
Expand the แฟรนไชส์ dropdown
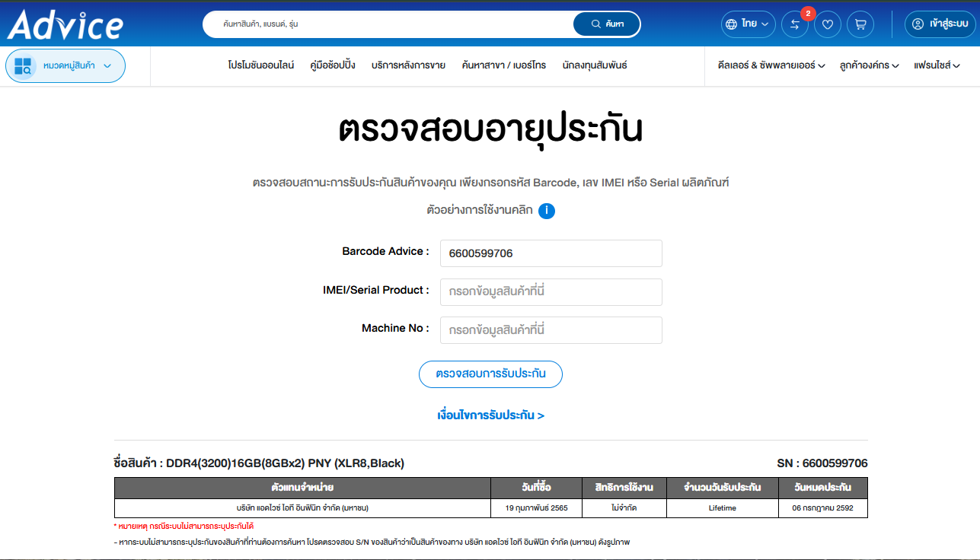point(937,66)
